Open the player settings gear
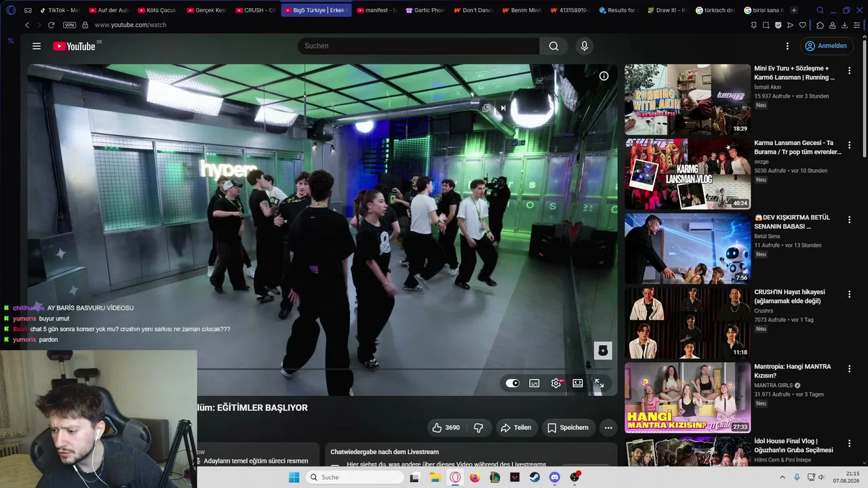Screen dimensions: 868x488 coord(556,383)
